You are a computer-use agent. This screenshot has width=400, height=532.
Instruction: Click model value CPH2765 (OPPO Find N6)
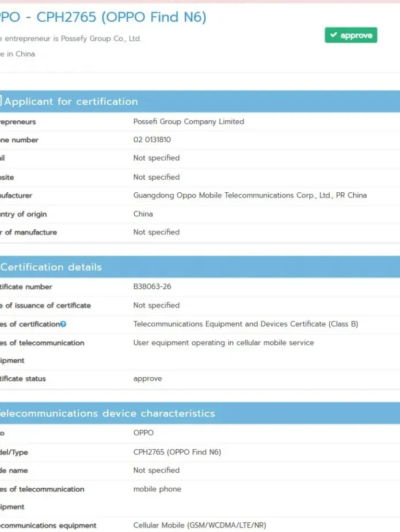pos(177,452)
